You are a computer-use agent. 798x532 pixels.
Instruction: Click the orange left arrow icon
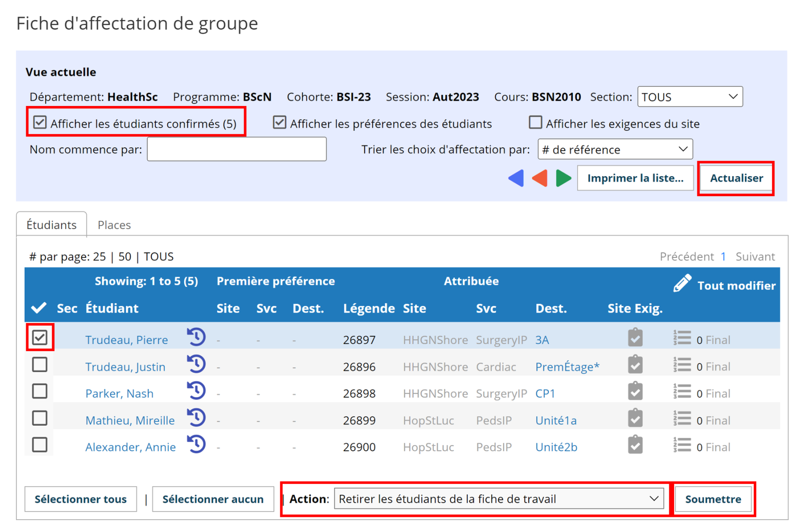(540, 178)
